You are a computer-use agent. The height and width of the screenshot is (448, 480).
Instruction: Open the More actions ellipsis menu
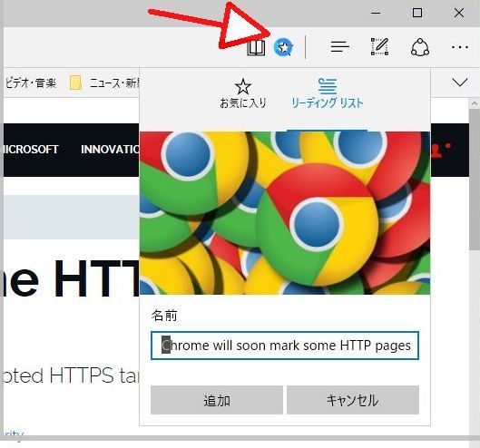pyautogui.click(x=460, y=47)
